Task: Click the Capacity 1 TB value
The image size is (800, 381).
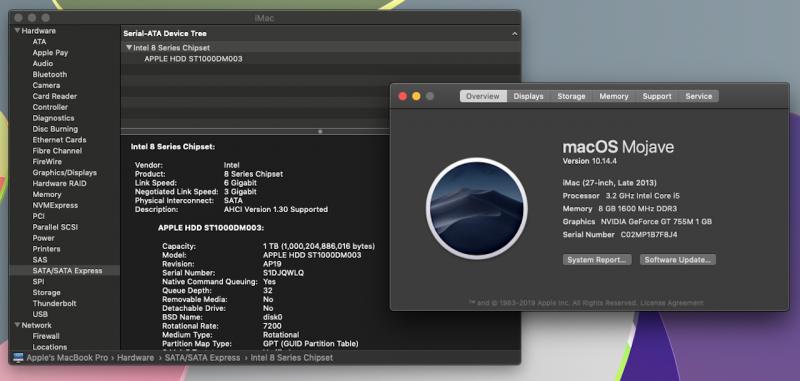Action: [x=318, y=246]
